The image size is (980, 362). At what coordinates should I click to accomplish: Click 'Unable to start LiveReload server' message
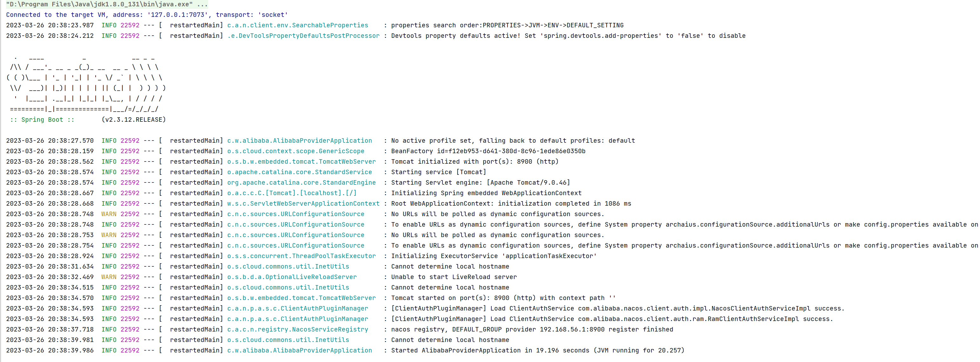click(453, 277)
